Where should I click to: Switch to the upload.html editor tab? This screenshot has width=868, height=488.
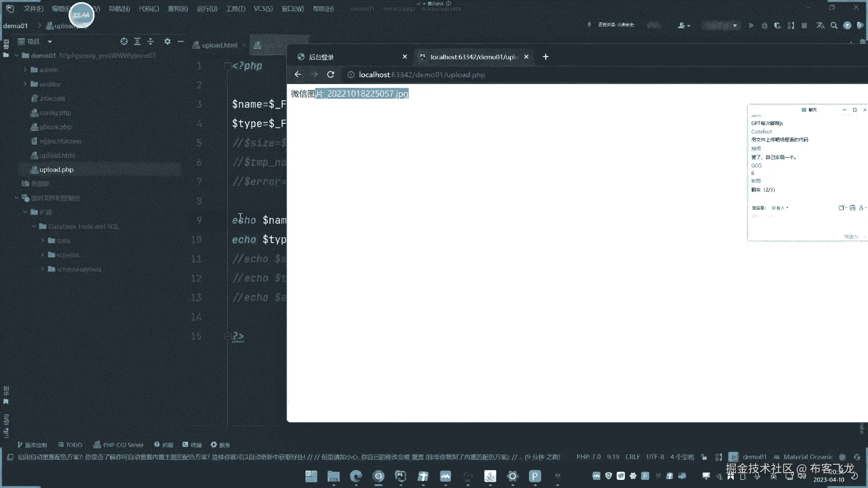[219, 45]
